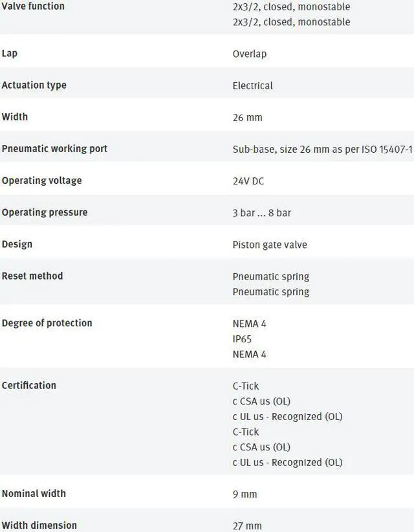Select the "Lap" property label

10,53
